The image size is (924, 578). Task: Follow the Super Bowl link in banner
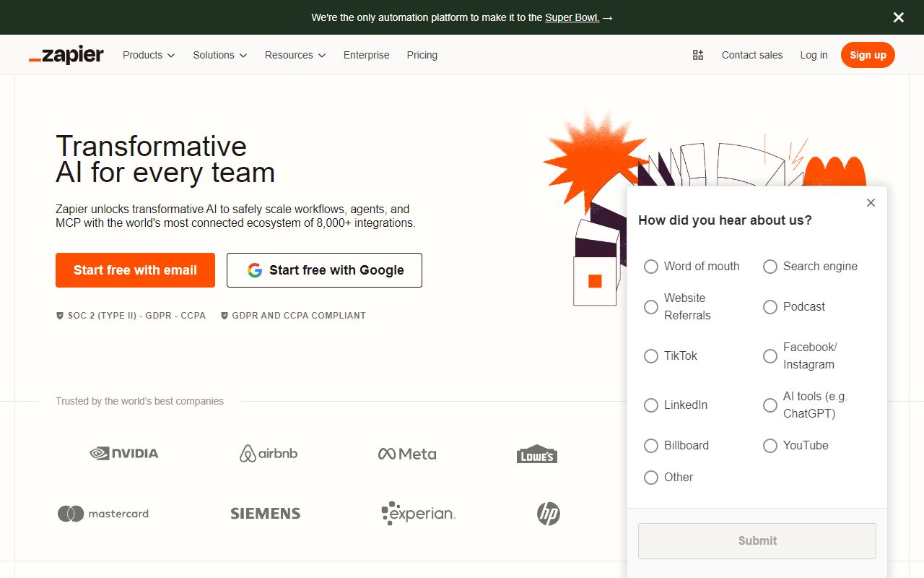point(573,17)
